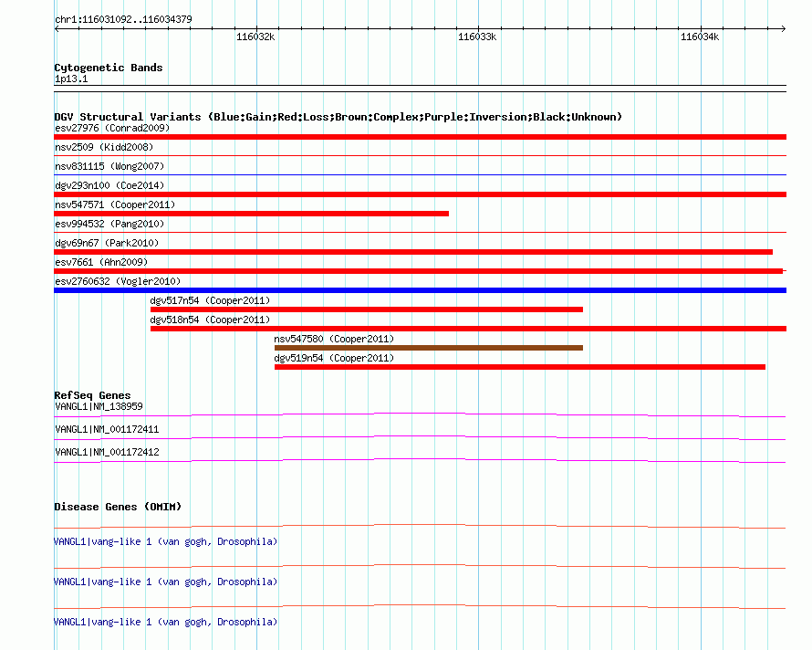Image resolution: width=812 pixels, height=650 pixels.
Task: Open variant dgv293n100 (Coe2014) label
Action: click(109, 185)
